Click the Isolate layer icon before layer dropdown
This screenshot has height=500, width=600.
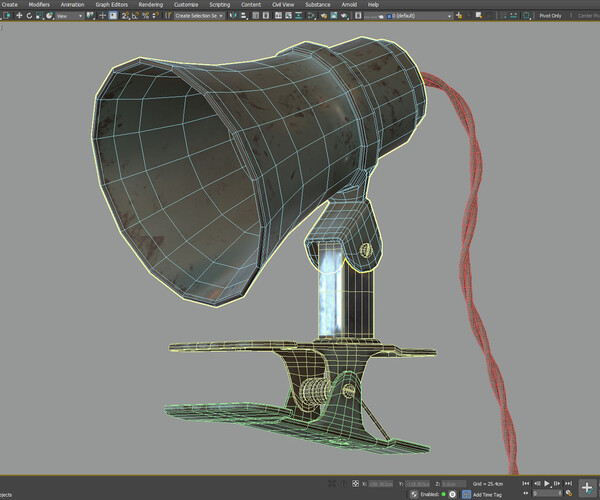point(358,16)
